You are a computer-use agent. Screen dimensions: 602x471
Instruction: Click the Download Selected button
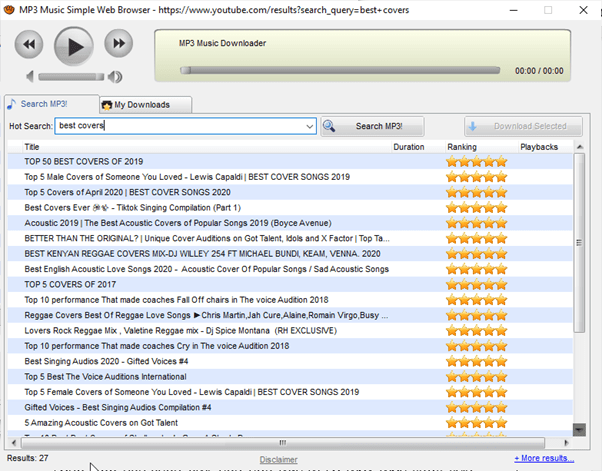coord(523,126)
